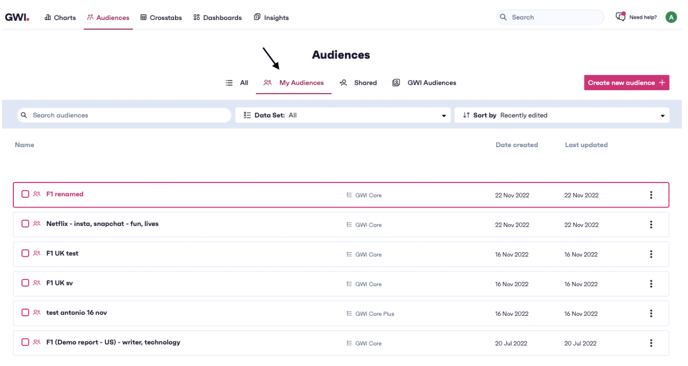Open F1 (Demo report - US) audience

[x=113, y=342]
